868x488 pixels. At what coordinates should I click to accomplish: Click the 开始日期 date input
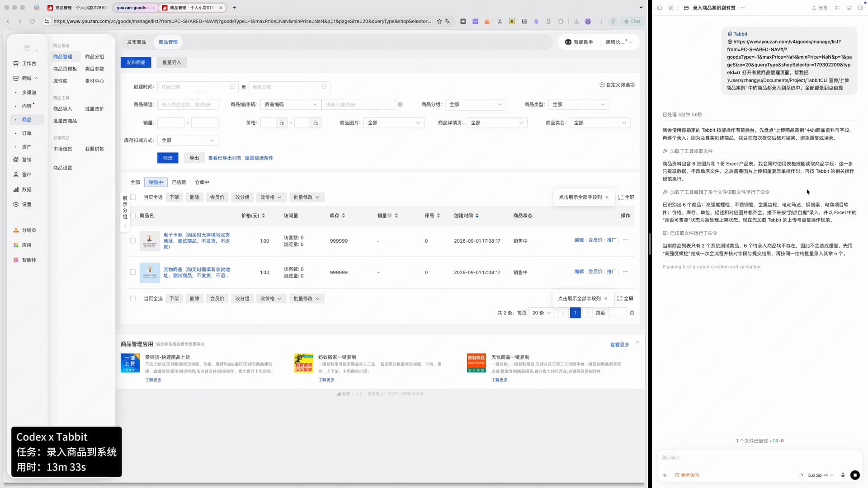(x=198, y=87)
